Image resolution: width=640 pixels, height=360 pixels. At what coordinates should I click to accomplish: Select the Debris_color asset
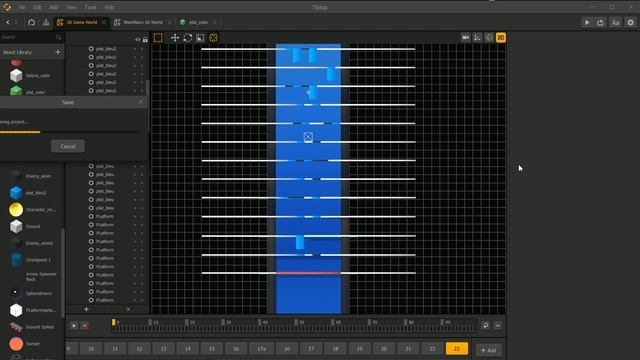16,76
